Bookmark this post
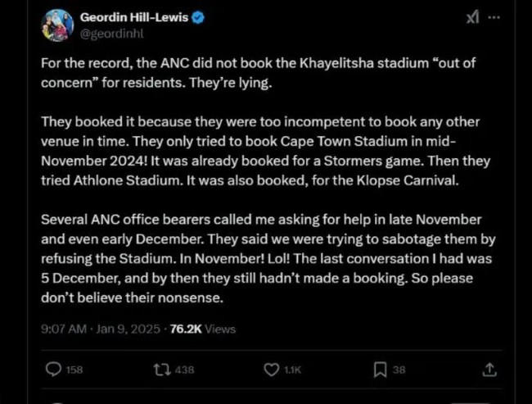The image size is (532, 404). tap(380, 370)
